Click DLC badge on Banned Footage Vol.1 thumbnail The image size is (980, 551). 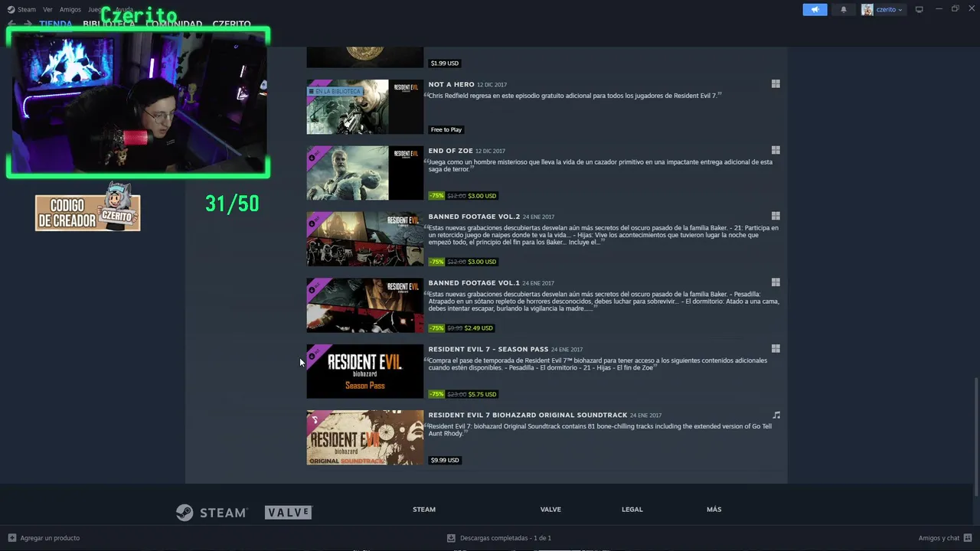315,288
